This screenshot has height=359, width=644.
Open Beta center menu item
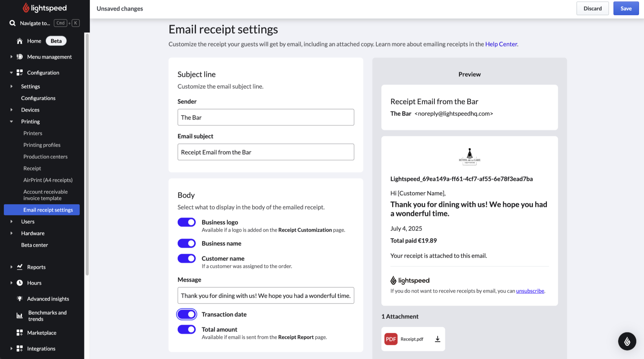[34, 245]
